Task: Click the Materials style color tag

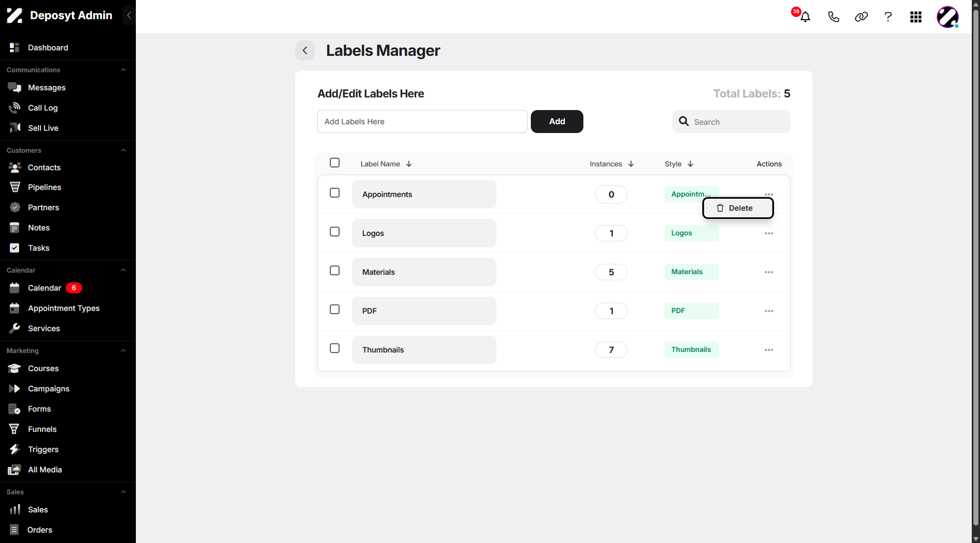Action: pos(691,272)
